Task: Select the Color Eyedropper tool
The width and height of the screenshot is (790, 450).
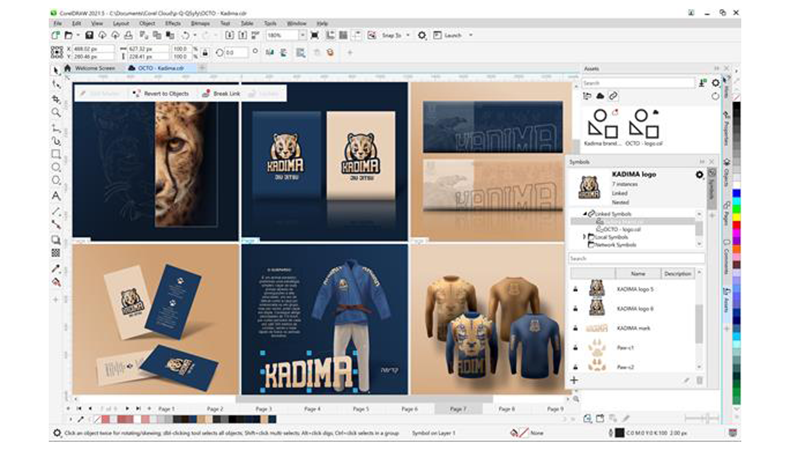Action: tap(56, 269)
